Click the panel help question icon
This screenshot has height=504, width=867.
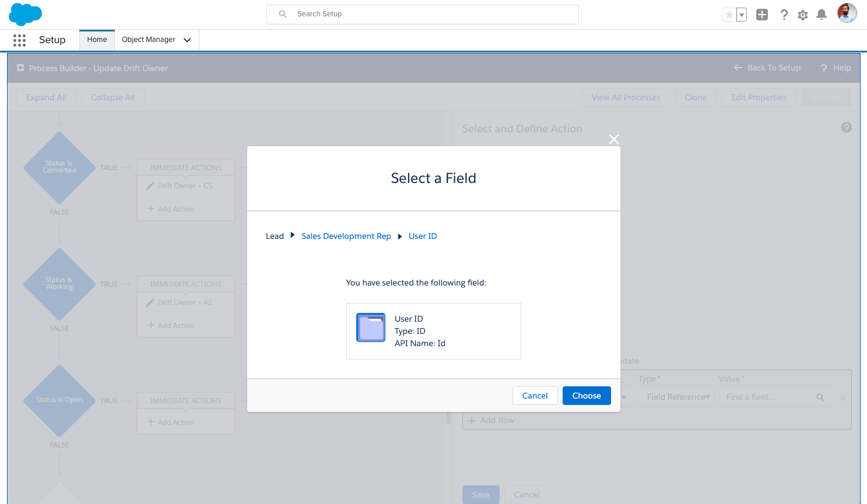pos(847,128)
